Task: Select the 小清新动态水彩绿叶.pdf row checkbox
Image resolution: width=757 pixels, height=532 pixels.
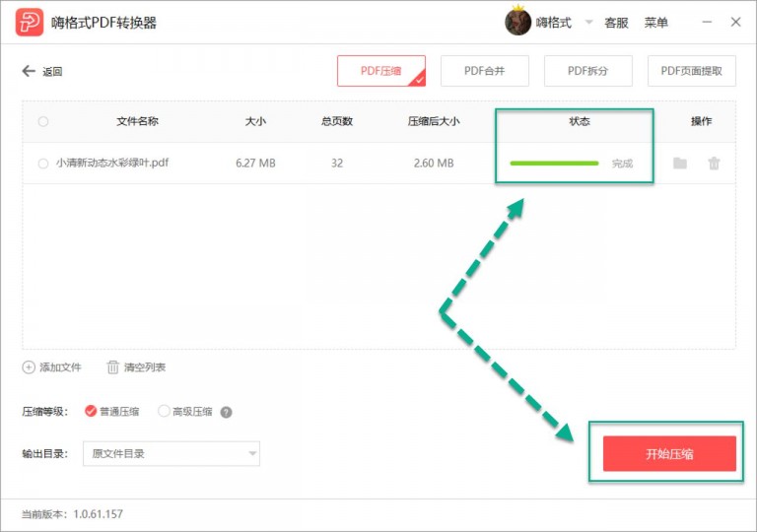Action: point(43,164)
